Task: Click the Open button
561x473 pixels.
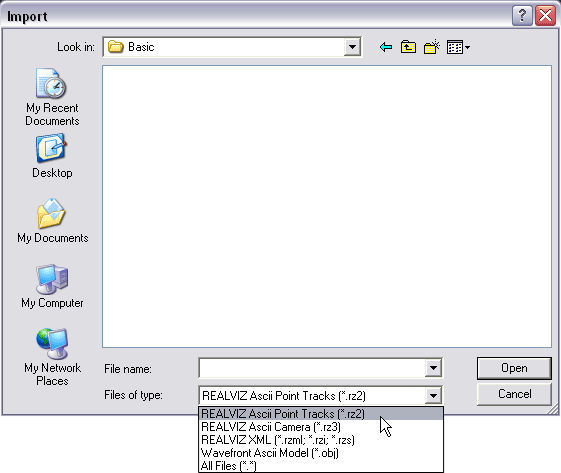Action: (514, 368)
